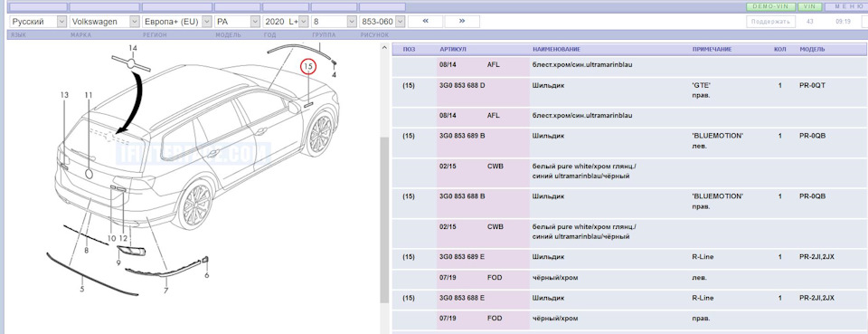Screen dimensions: 868x334
Task: Select callout number 11 in the diagram
Action: click(x=89, y=95)
